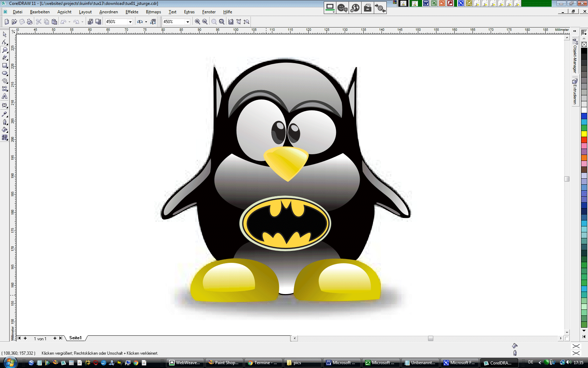Screen dimensions: 588x368
Task: Select the Spiral tool
Action: (x=5, y=81)
